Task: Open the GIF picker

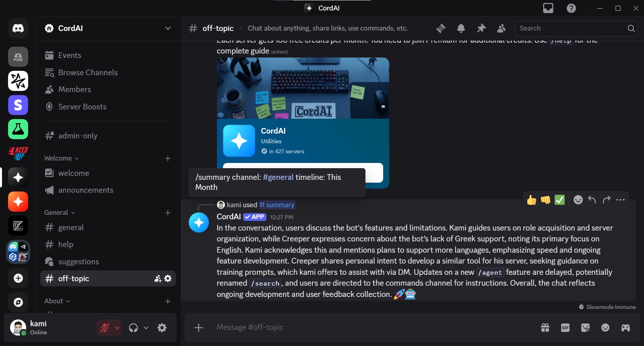Action: (x=565, y=327)
